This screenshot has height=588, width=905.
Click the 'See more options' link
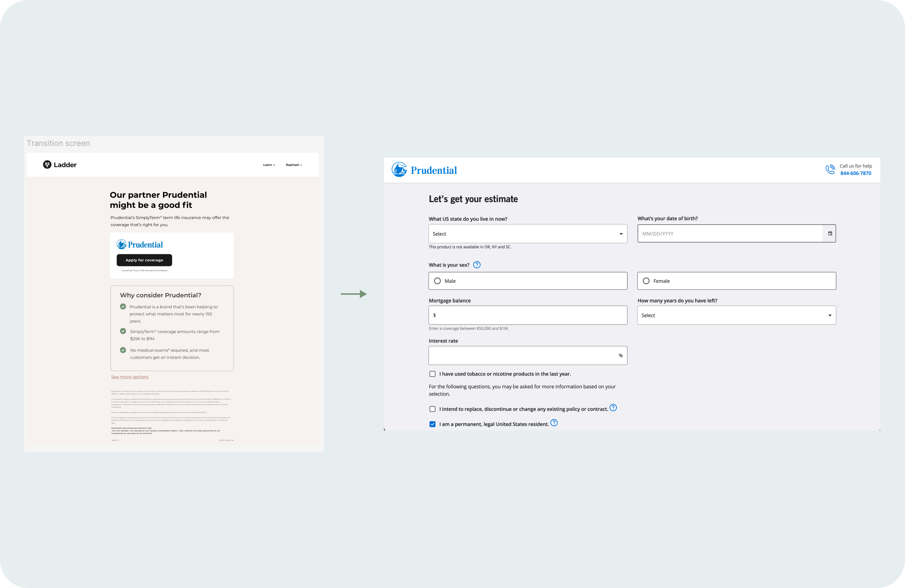(x=129, y=376)
